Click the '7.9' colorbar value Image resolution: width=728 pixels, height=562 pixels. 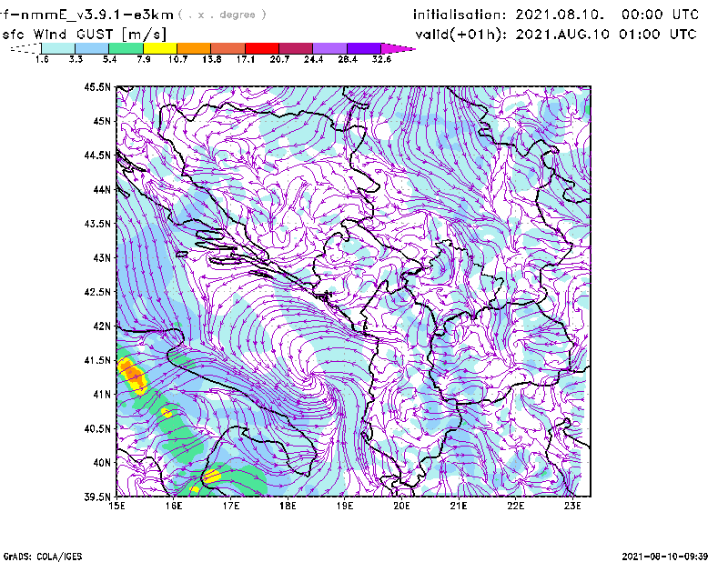click(144, 59)
